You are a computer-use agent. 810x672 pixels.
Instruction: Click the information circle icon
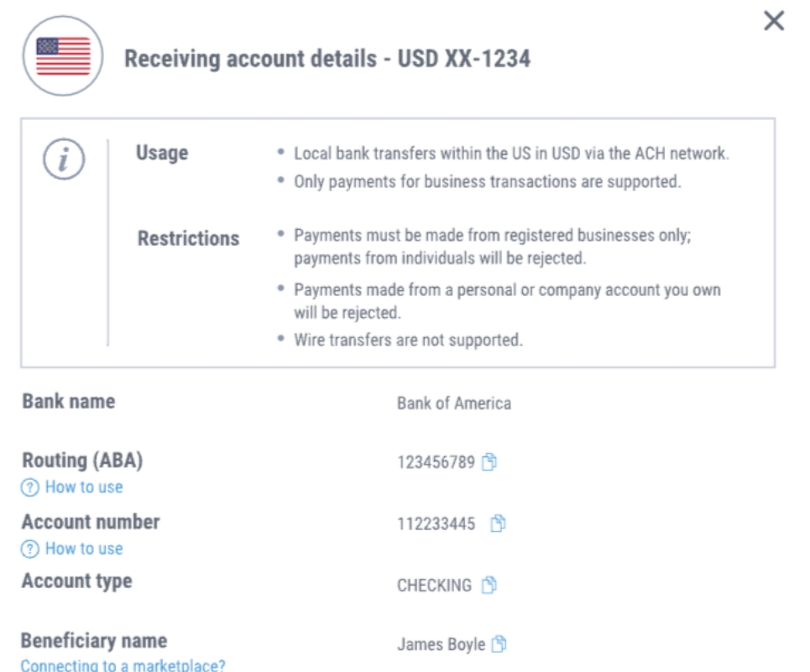coord(64,159)
